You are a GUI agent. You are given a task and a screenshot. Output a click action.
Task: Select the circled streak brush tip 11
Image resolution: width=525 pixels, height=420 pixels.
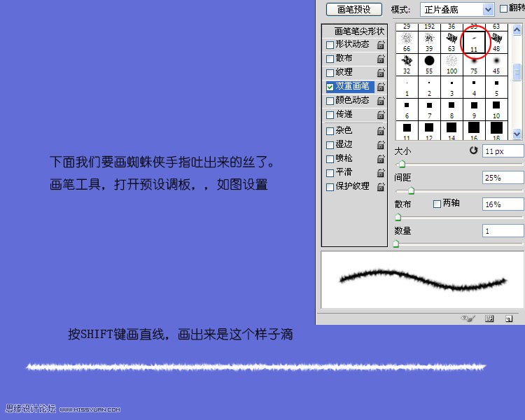(x=474, y=42)
